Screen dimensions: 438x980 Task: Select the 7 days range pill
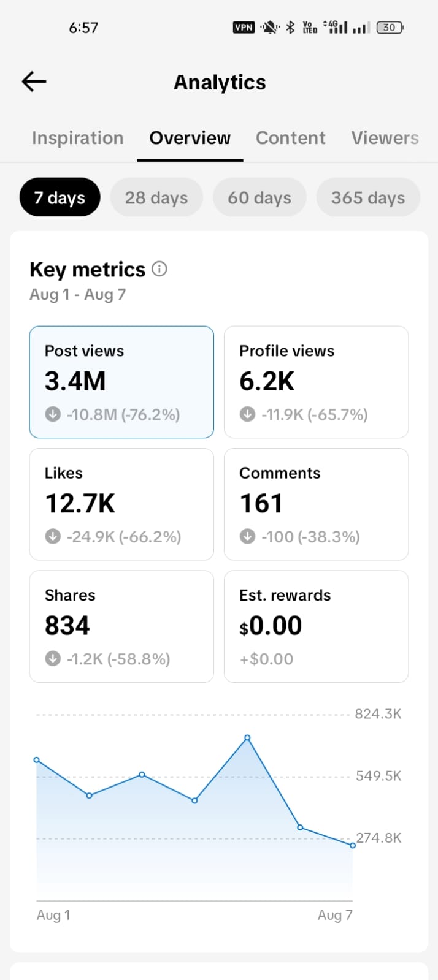pyautogui.click(x=60, y=197)
